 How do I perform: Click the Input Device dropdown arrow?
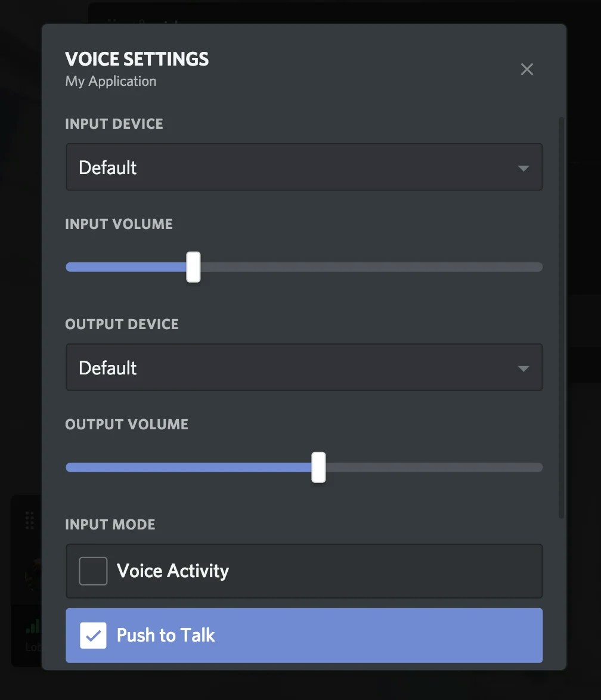[x=523, y=168]
